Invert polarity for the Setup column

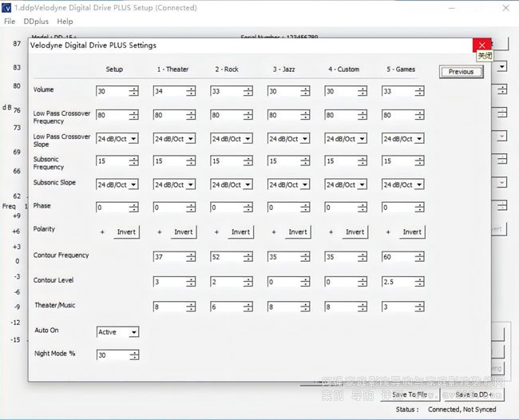(x=126, y=232)
